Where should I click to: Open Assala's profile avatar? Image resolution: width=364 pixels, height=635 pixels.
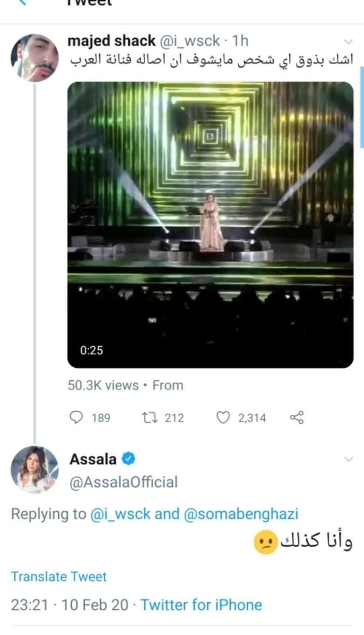(35, 469)
